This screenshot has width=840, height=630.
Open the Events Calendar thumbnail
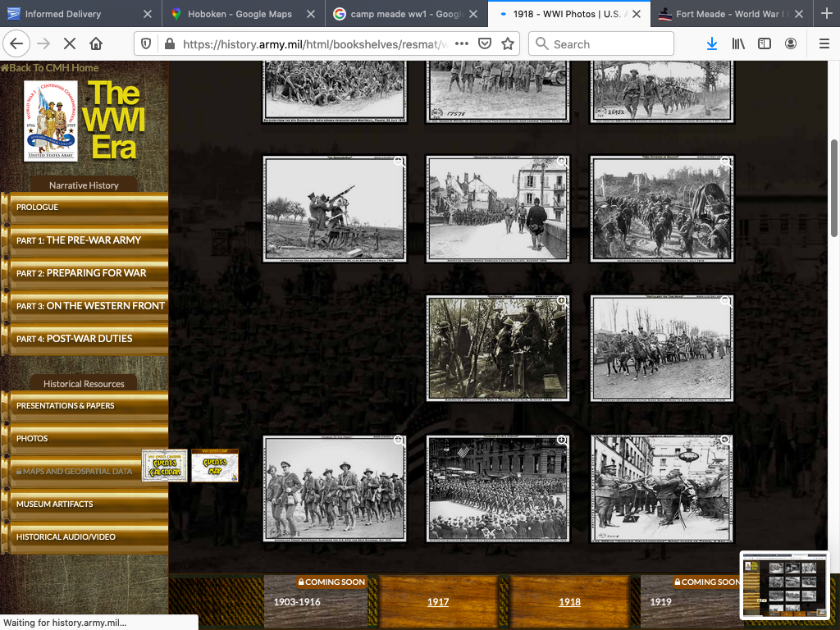tap(165, 466)
